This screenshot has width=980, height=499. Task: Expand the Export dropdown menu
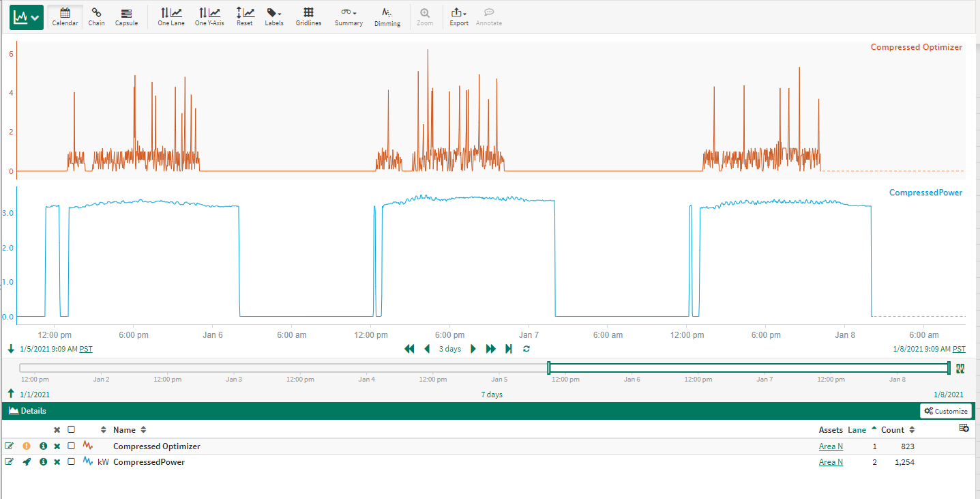459,17
